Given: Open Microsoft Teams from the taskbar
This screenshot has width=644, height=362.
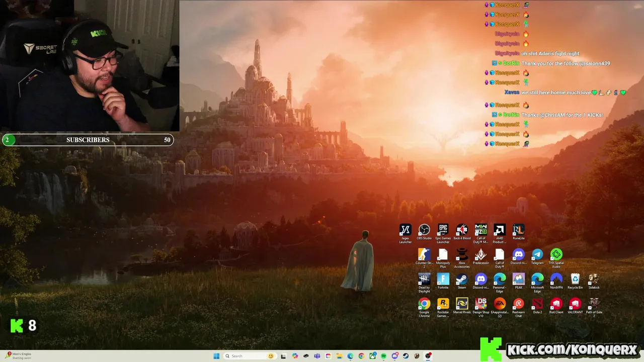Looking at the screenshot, I should point(317,356).
